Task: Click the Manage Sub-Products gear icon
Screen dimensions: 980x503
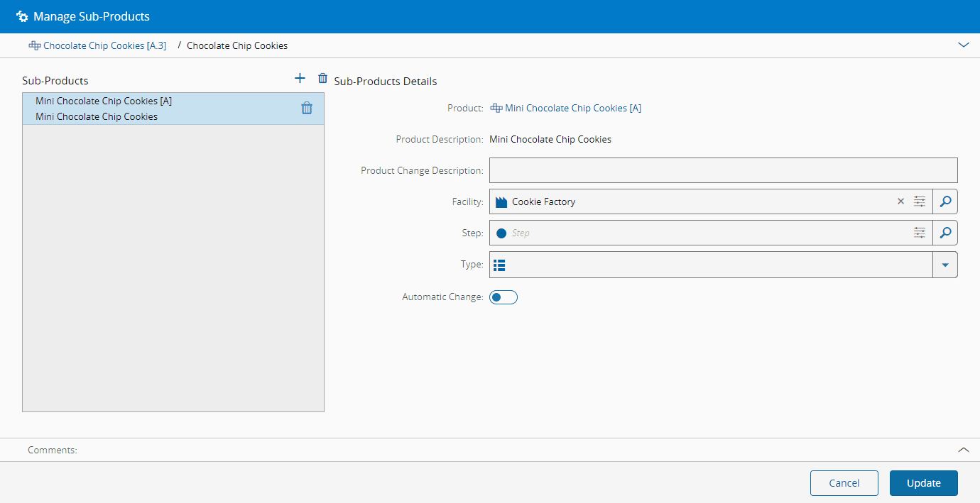Action: pyautogui.click(x=22, y=16)
